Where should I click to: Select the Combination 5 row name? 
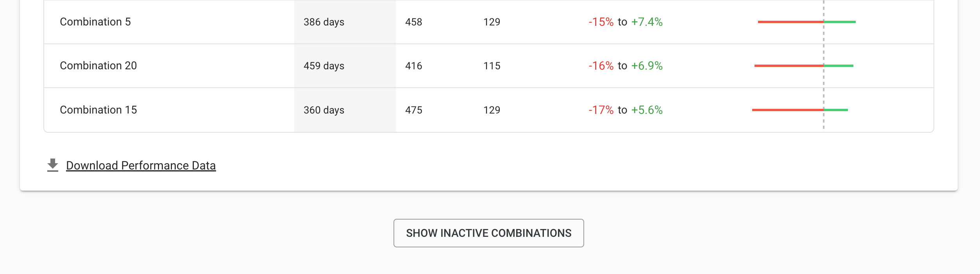pyautogui.click(x=95, y=22)
